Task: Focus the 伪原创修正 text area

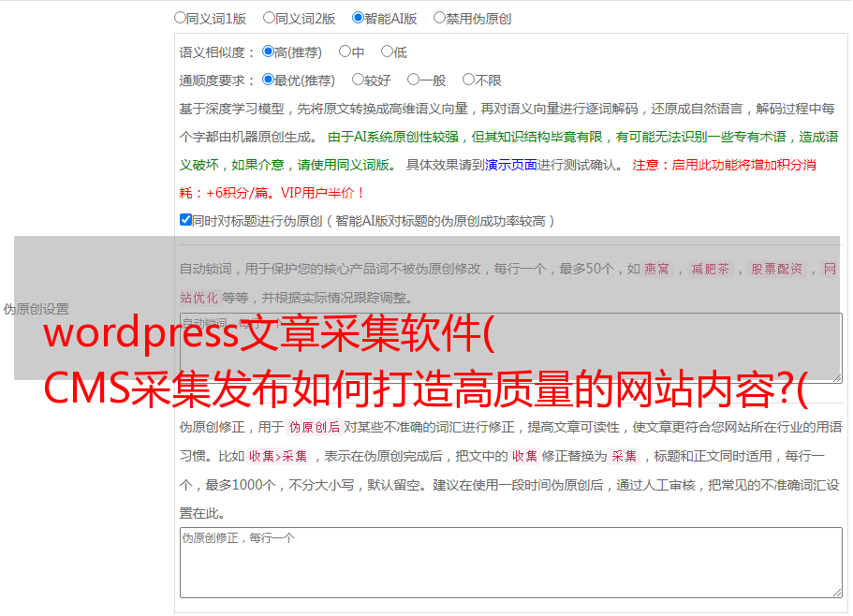Action: coord(511,563)
